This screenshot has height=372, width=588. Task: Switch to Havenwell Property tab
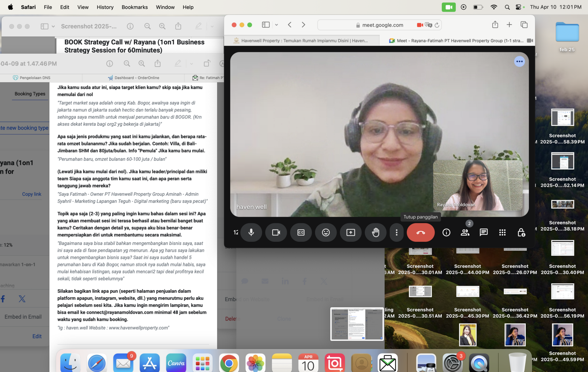coord(302,41)
